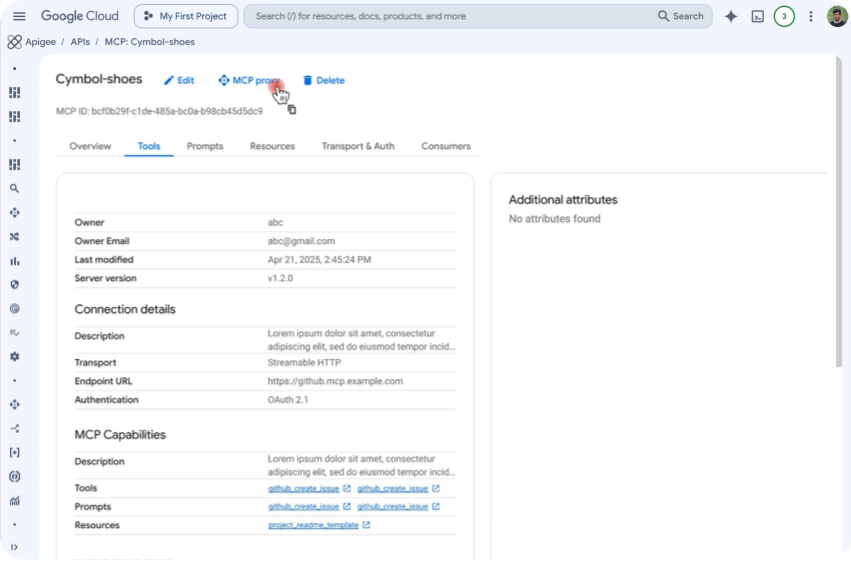Click the page vertical scrollbar
This screenshot has width=851, height=573.
coord(839,212)
